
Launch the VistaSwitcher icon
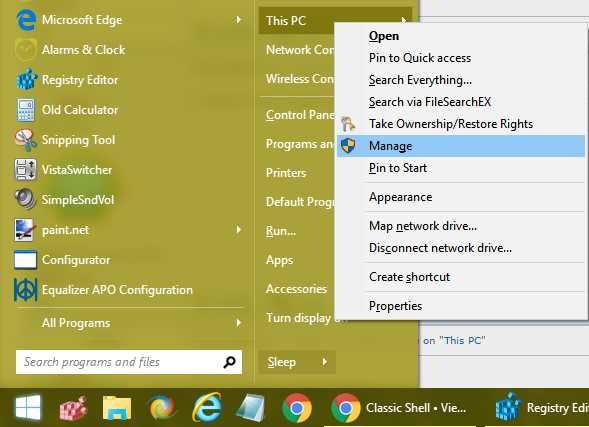point(26,170)
